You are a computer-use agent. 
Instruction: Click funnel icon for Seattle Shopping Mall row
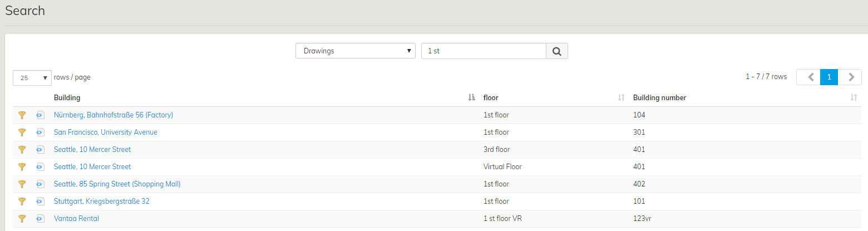click(x=22, y=184)
